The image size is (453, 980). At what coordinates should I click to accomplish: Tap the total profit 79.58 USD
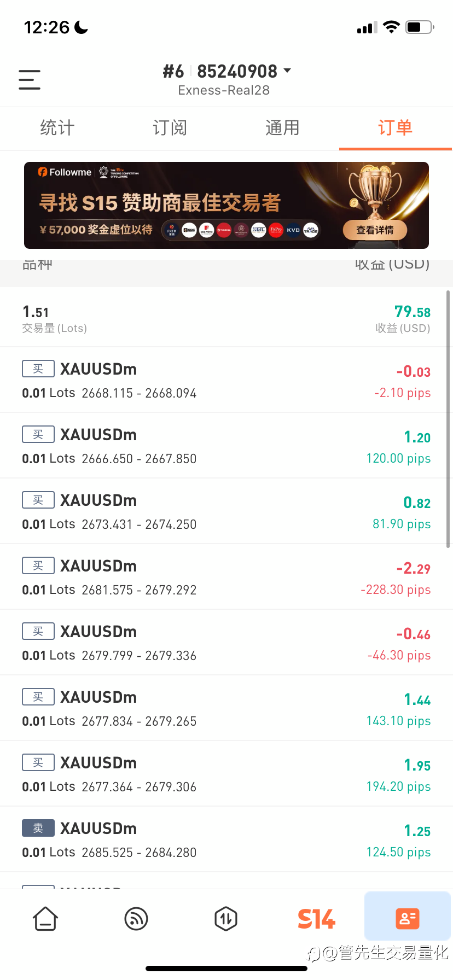[x=413, y=312]
